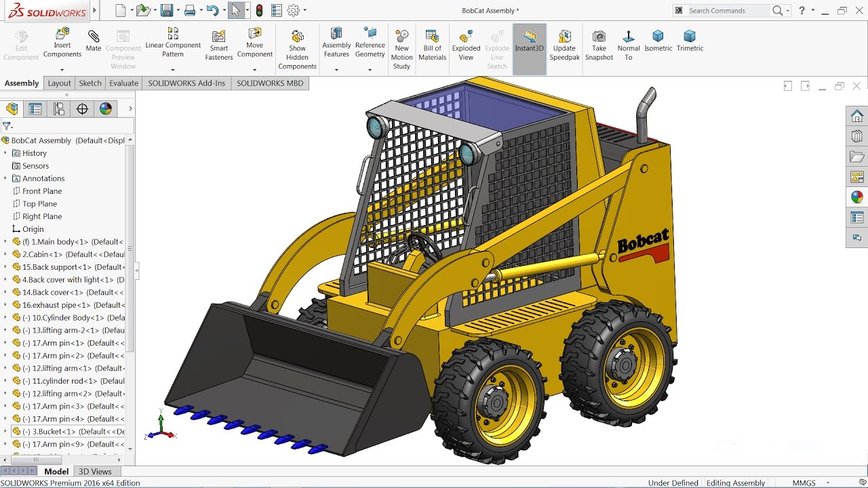The image size is (868, 488).
Task: Open Reference Geometry tool
Action: click(370, 42)
